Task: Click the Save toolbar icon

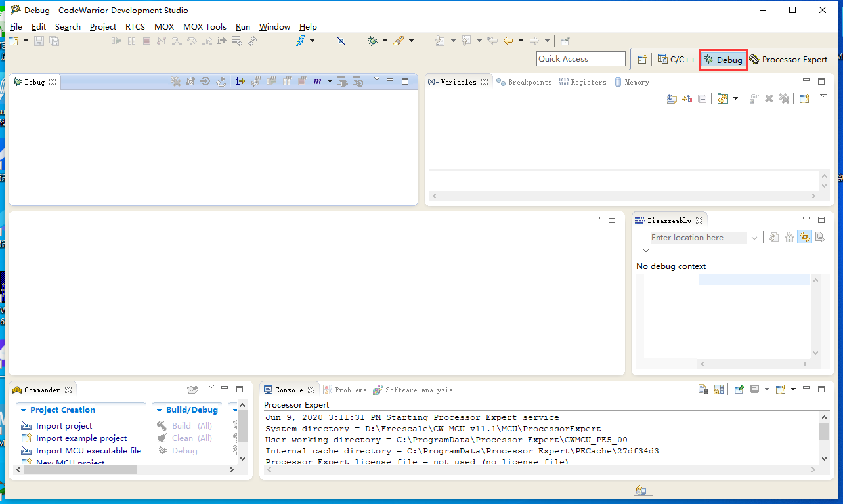Action: coord(39,41)
